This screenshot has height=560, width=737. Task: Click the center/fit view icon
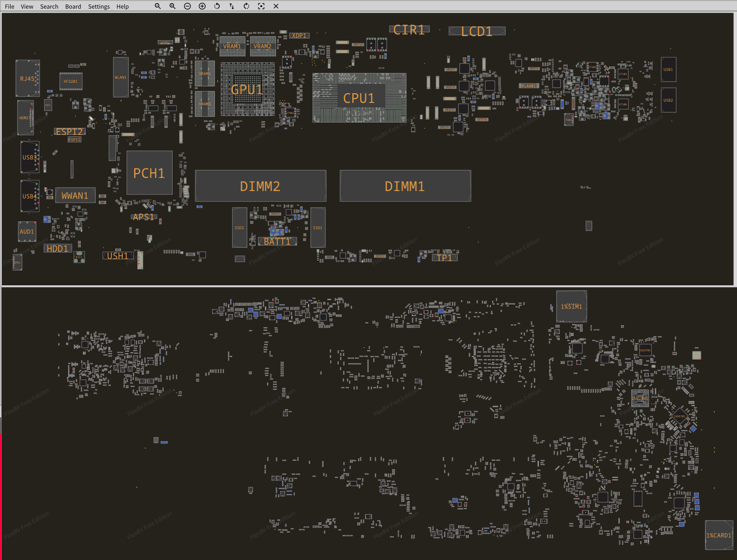click(261, 6)
